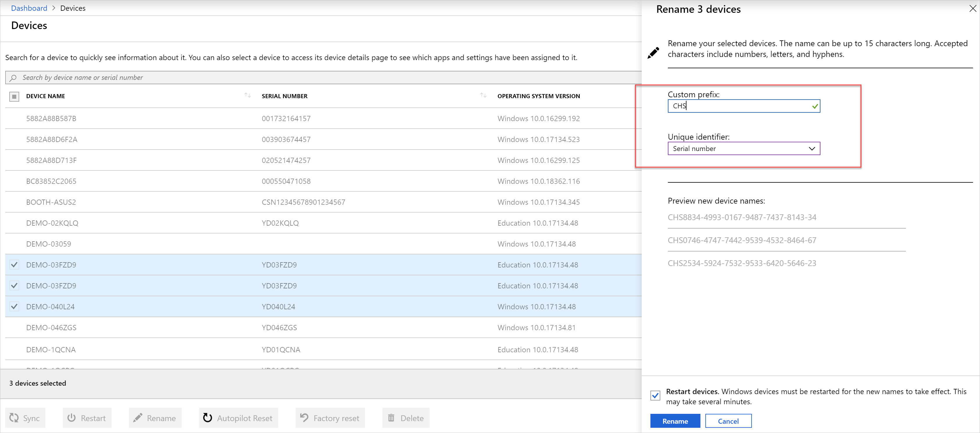Toggle the select-all checkbox in table header

pos(14,96)
